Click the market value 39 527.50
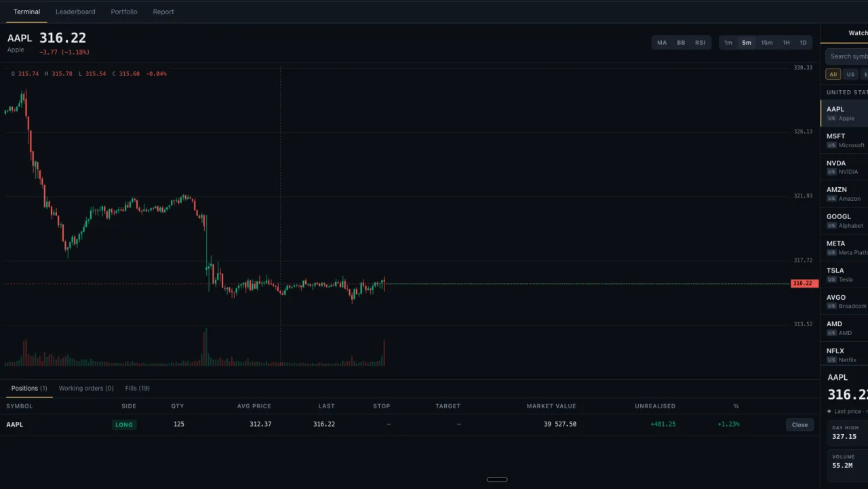Image resolution: width=868 pixels, height=489 pixels. click(x=560, y=425)
